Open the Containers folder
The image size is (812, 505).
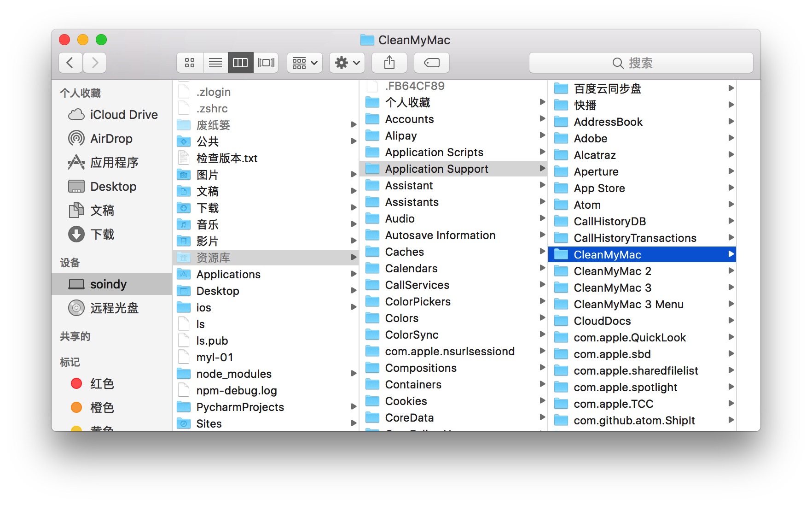click(454, 385)
